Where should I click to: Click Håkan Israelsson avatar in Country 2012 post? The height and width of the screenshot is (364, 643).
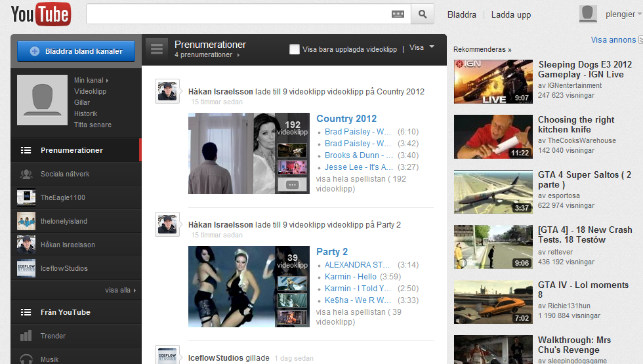[167, 91]
